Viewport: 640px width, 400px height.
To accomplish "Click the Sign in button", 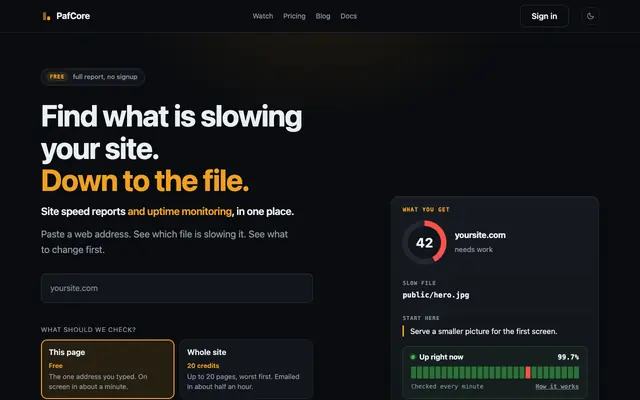I will (544, 16).
